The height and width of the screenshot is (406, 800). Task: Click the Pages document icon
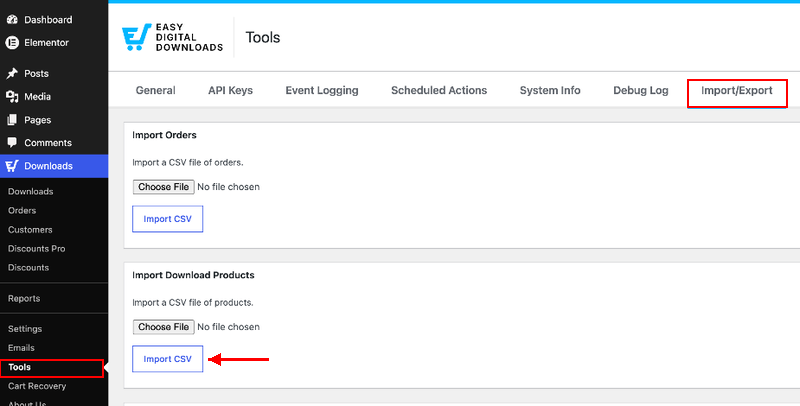(12, 120)
